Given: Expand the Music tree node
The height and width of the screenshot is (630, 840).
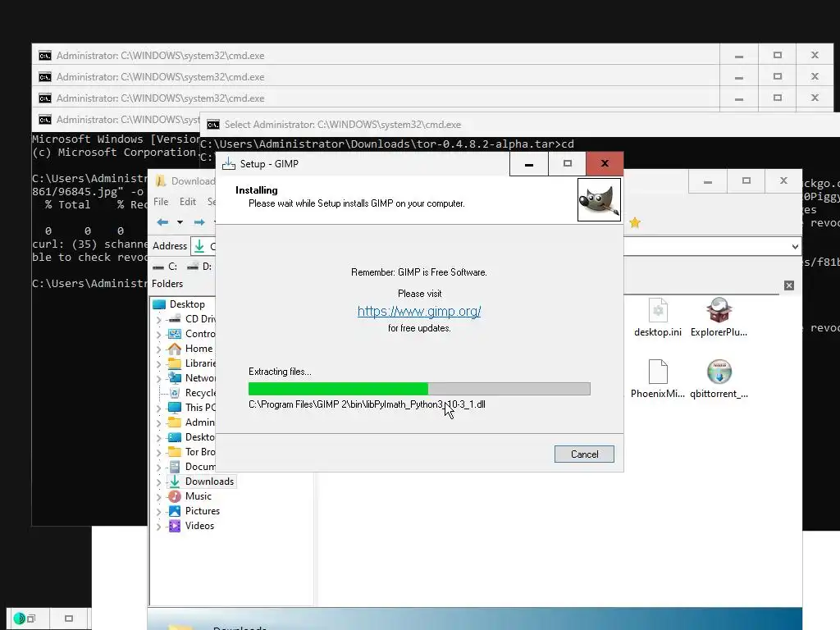Looking at the screenshot, I should pos(158,497).
